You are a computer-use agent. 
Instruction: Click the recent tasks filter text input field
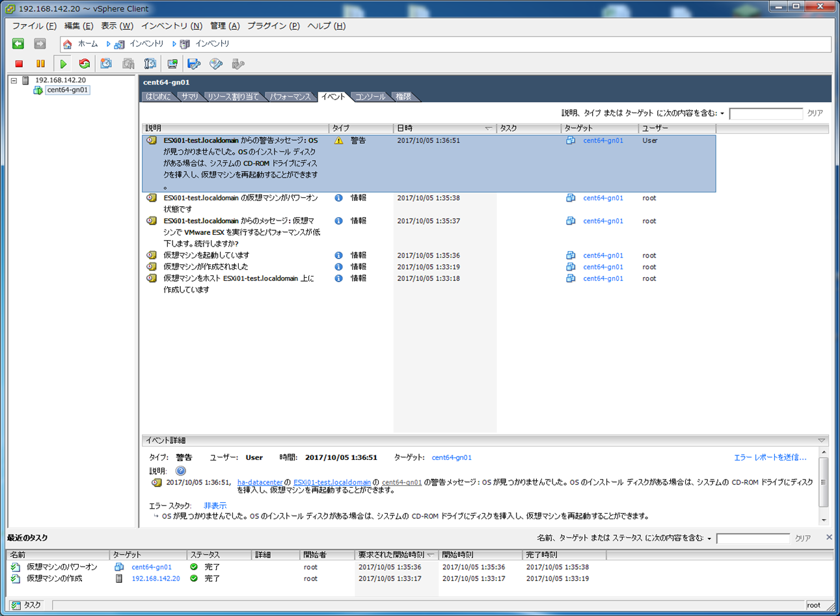click(753, 539)
